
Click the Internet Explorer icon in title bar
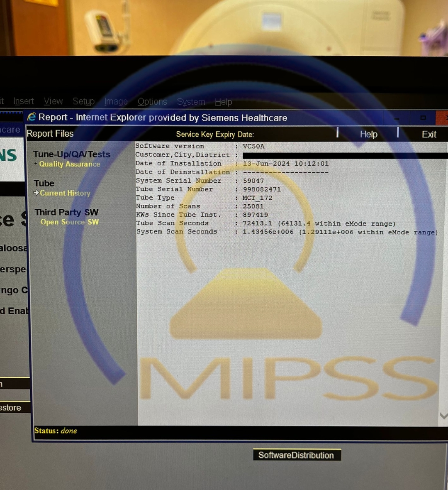[31, 117]
